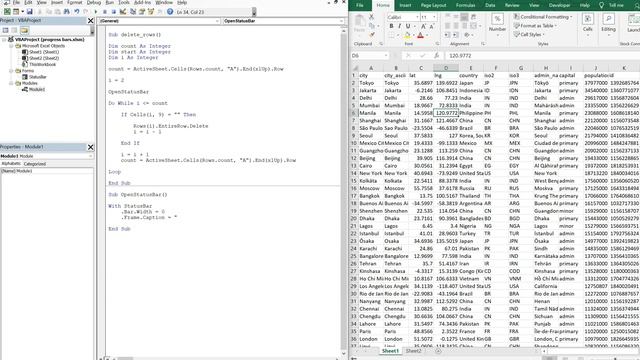Click column header D in Excel
The image size is (640, 360).
(446, 68)
